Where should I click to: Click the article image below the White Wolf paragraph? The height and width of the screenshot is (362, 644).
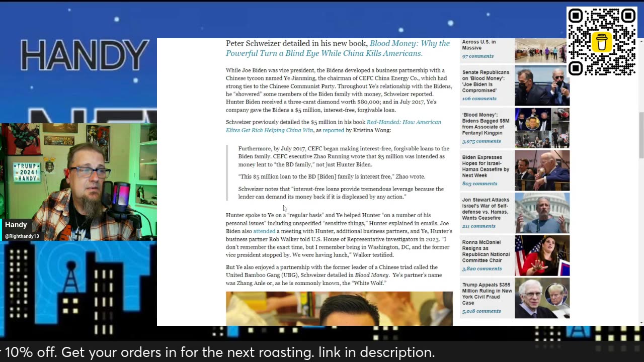(339, 309)
